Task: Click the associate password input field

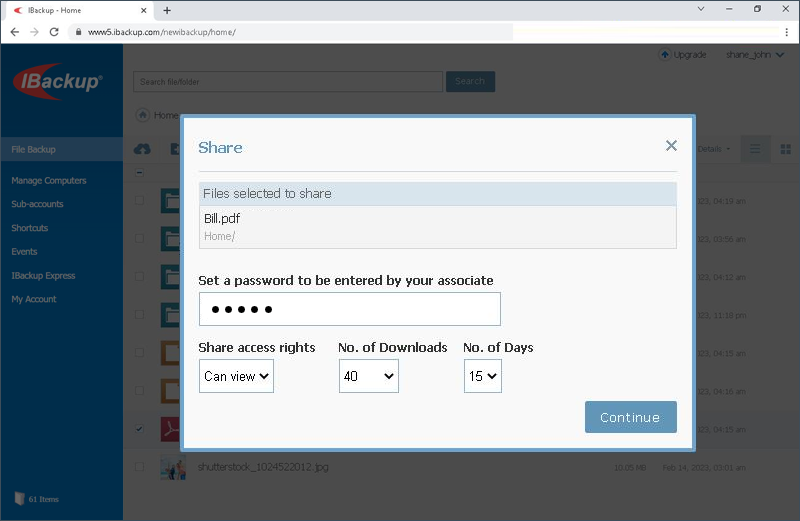Action: coord(349,309)
